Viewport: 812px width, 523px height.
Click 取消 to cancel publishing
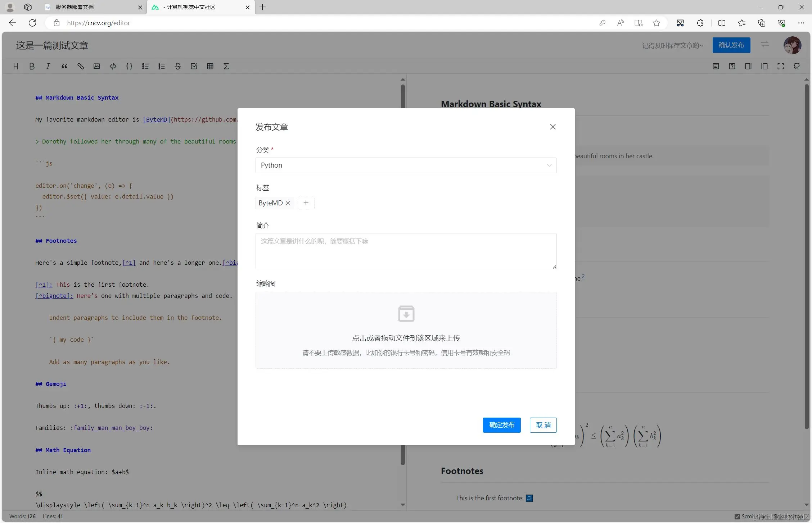point(543,425)
